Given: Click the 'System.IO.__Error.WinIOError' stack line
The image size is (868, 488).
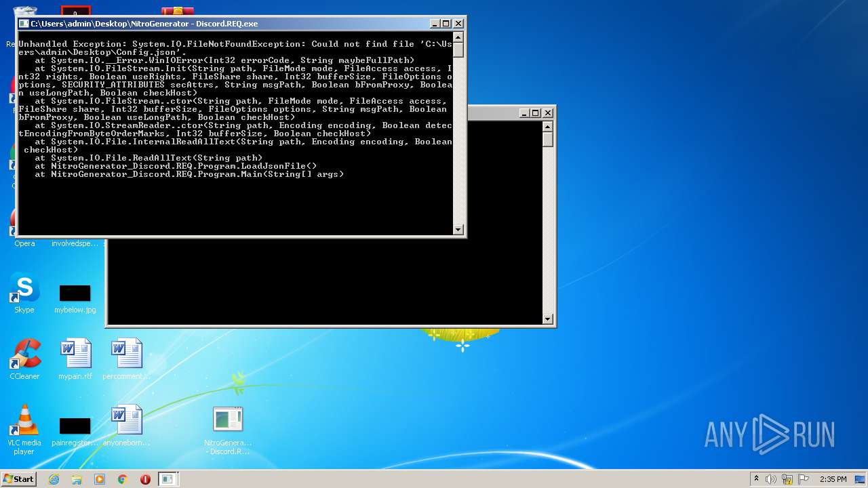Looking at the screenshot, I should coord(224,60).
